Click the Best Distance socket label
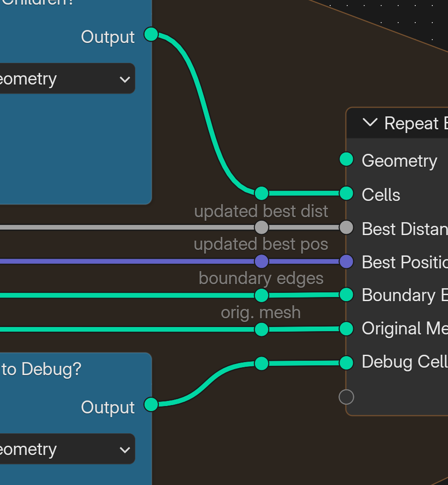 pyautogui.click(x=405, y=229)
